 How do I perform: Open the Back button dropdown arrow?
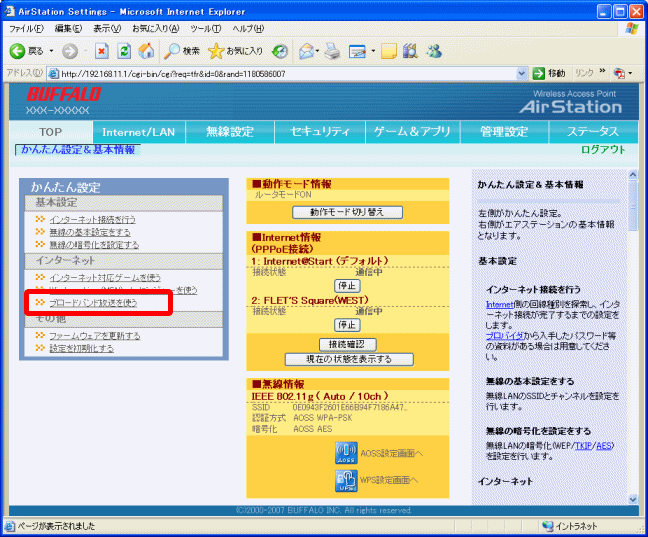[52, 51]
